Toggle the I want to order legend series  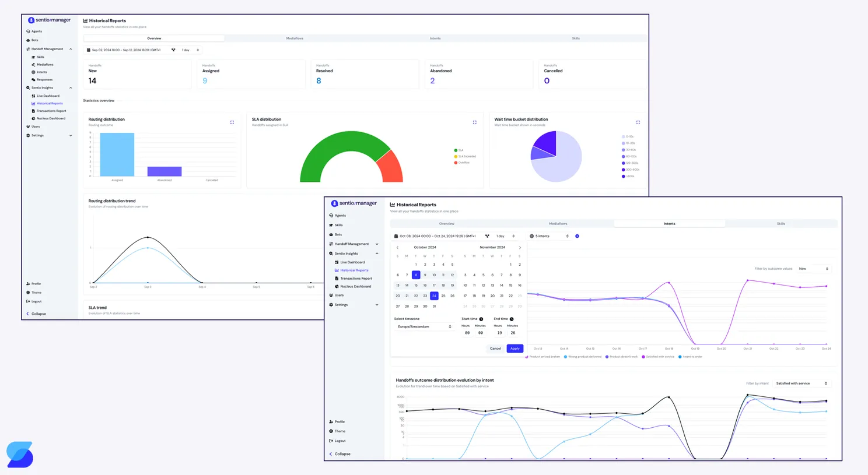tap(690, 357)
